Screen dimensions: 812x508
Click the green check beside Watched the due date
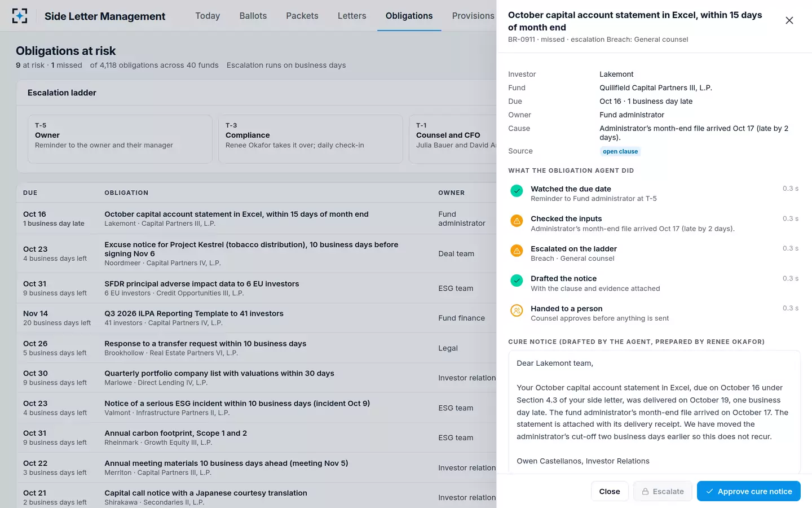517,191
